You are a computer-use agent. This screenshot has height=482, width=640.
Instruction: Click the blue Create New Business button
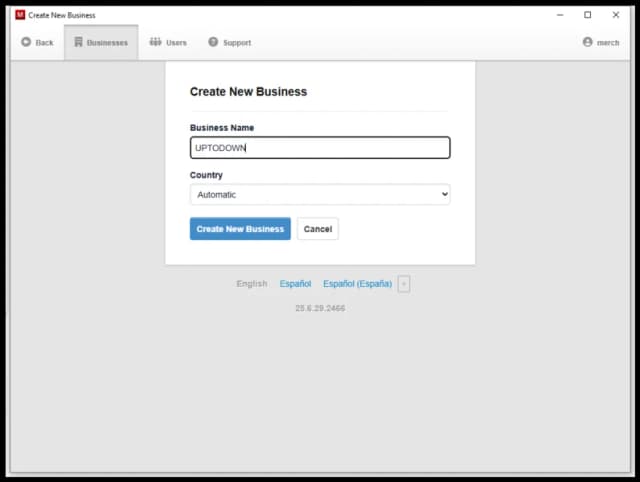coord(240,229)
